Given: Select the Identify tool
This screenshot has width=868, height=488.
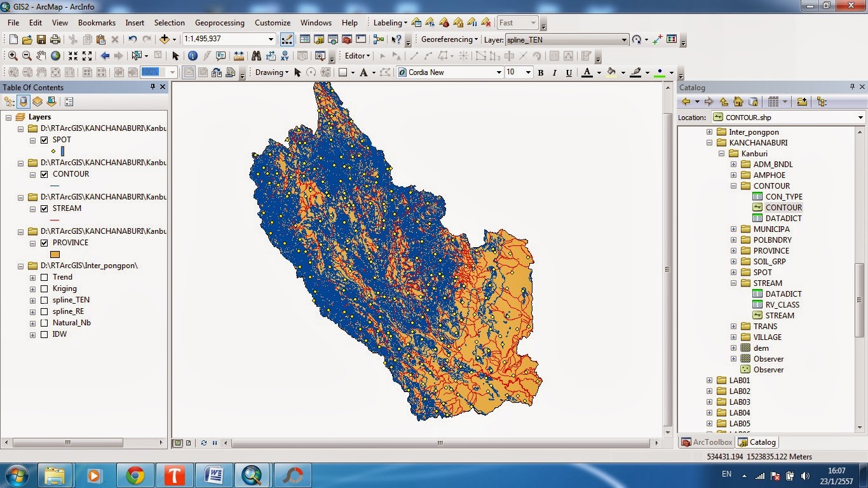Looking at the screenshot, I should [x=194, y=55].
